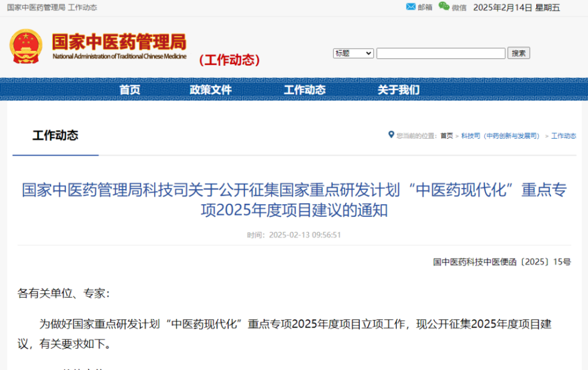Click the salutation 各有关单位、专家：
Screen dimensions: 588x370
click(64, 293)
